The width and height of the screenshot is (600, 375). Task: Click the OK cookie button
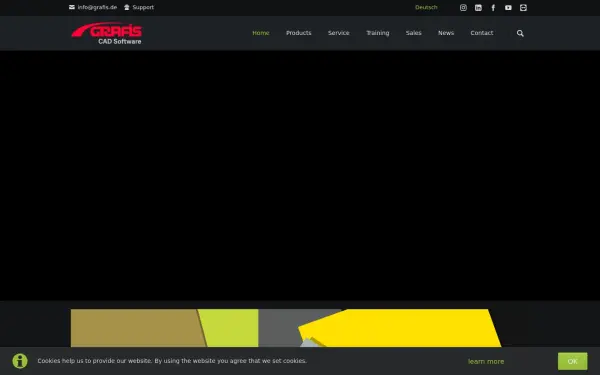572,361
